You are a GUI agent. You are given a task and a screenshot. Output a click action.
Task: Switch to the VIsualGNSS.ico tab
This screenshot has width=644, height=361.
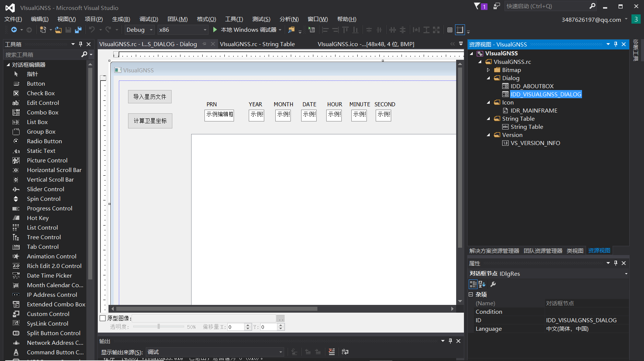pyautogui.click(x=366, y=44)
